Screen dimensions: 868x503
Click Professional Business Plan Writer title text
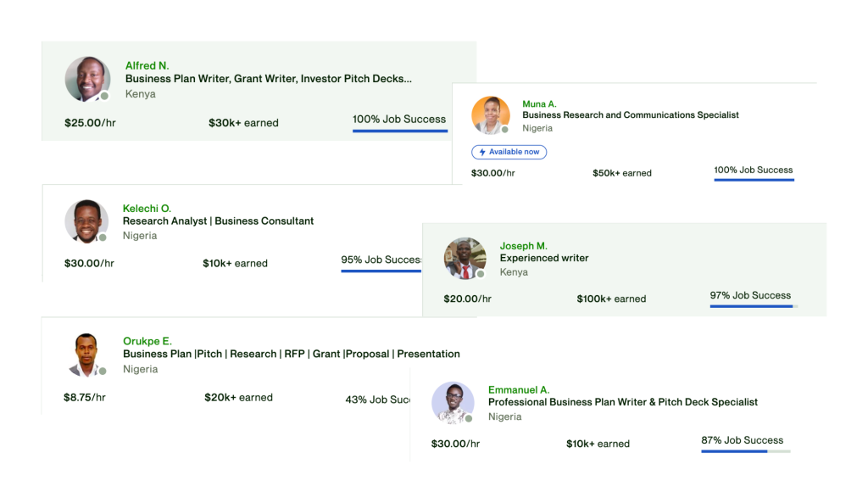pos(623,402)
